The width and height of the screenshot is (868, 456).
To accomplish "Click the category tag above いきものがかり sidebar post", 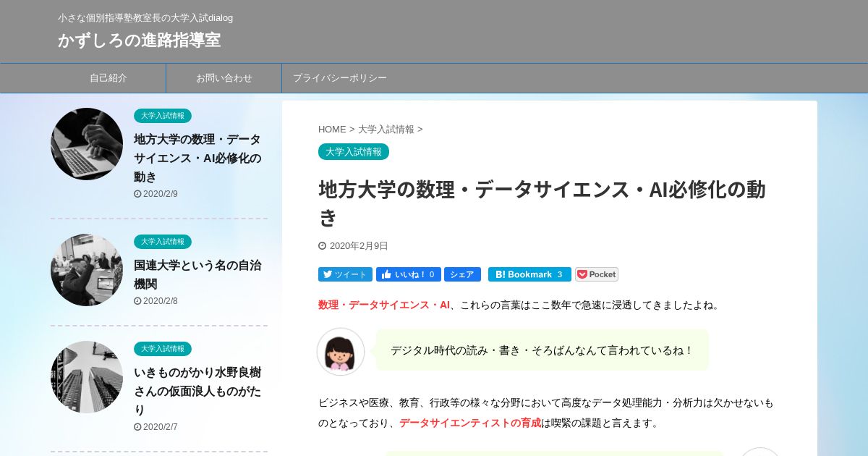I will click(163, 349).
